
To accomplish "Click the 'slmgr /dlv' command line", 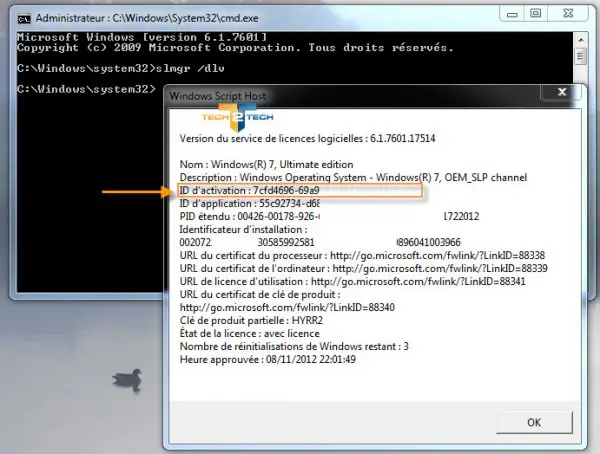I will pos(121,68).
